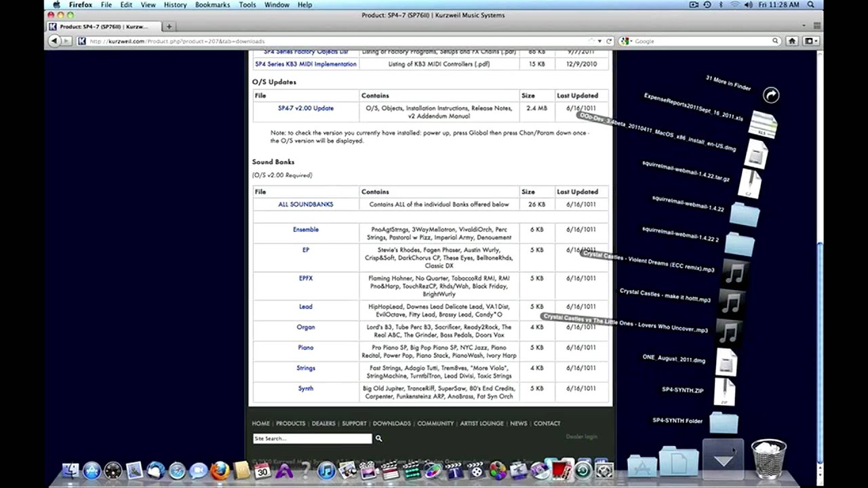Screen dimensions: 868x488
Task: Open the Tools menu
Action: pyautogui.click(x=248, y=5)
